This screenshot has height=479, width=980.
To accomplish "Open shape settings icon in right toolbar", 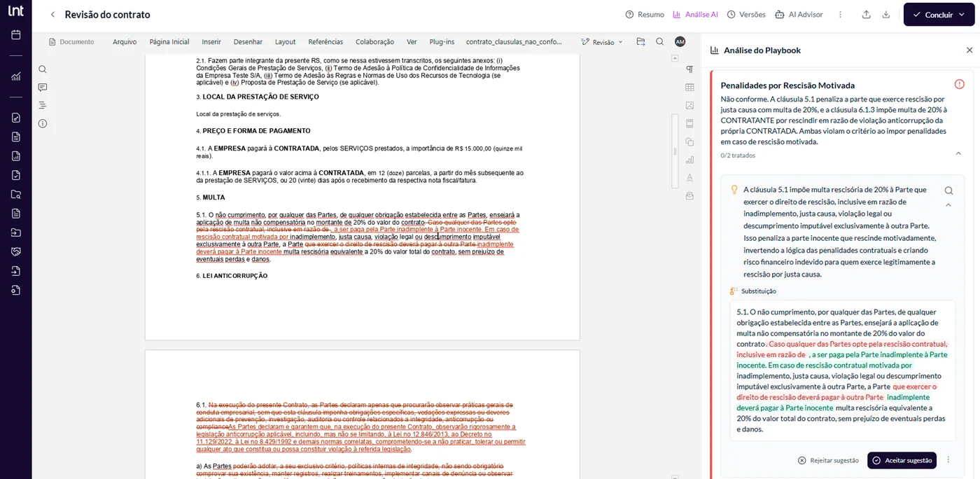I will coord(689,142).
